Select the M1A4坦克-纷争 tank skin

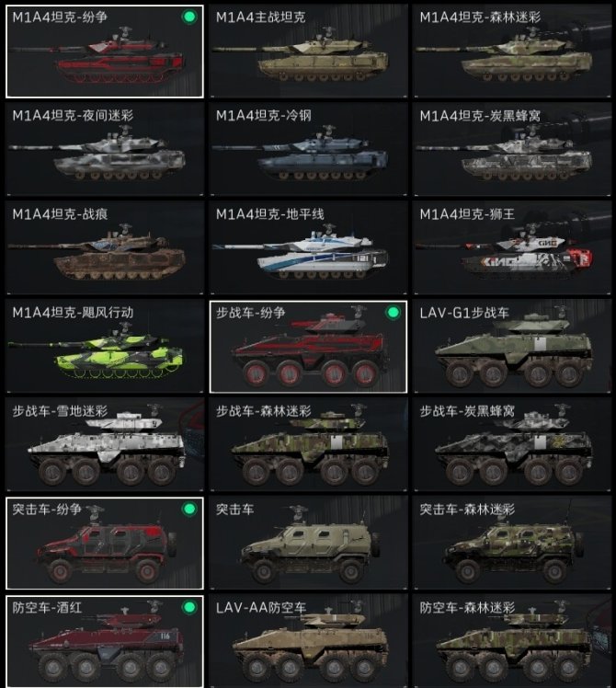(105, 52)
